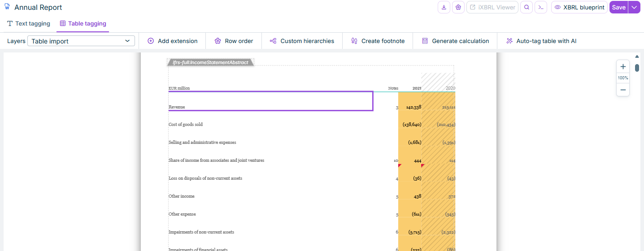
Task: Click note number 10 cell
Action: pyautogui.click(x=396, y=160)
